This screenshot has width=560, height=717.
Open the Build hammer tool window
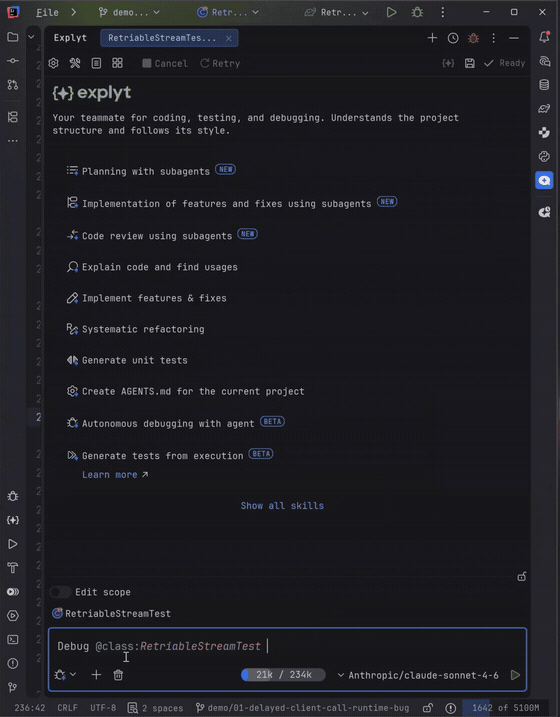13,567
